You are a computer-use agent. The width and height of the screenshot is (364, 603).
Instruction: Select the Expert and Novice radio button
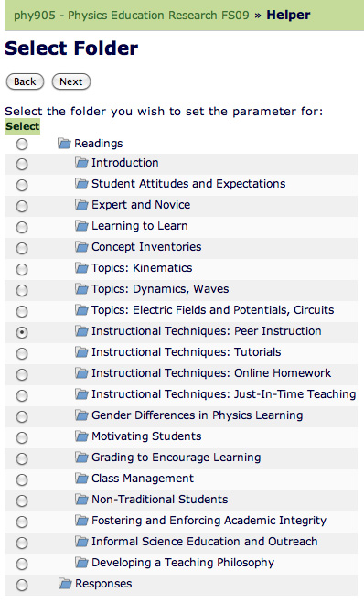[22, 206]
